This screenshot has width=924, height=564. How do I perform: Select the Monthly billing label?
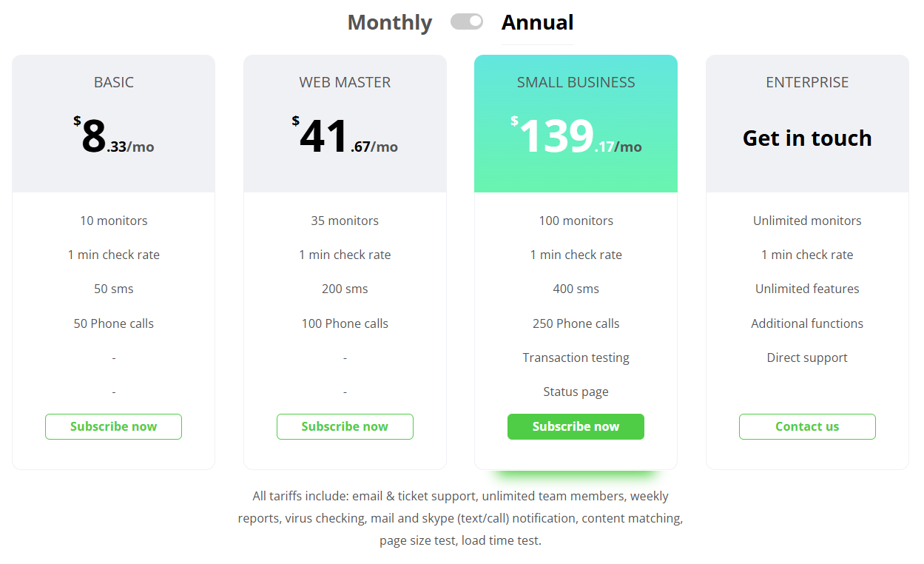pos(390,22)
